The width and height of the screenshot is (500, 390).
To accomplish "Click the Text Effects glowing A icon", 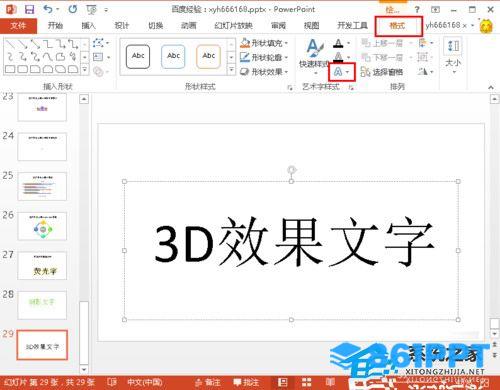I will (x=338, y=72).
